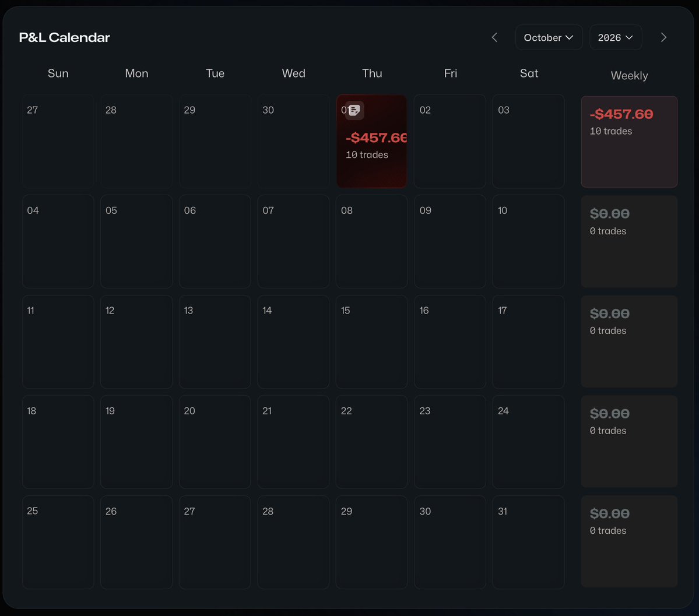Click the Weekly column header

[x=629, y=75]
